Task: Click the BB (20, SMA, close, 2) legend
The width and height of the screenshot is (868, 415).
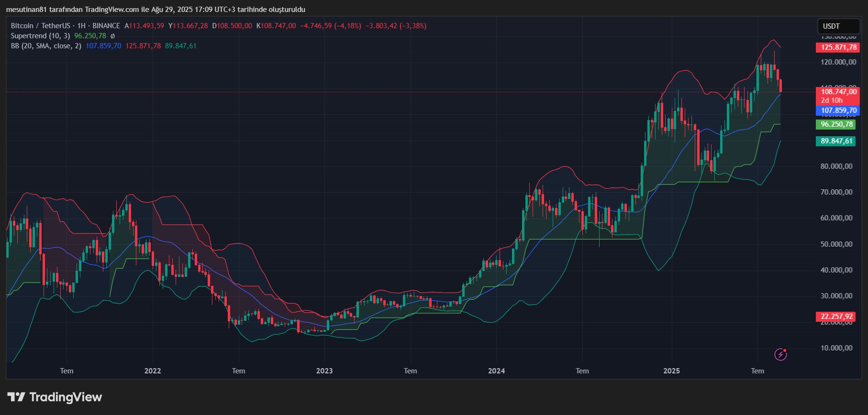Action: pyautogui.click(x=46, y=46)
